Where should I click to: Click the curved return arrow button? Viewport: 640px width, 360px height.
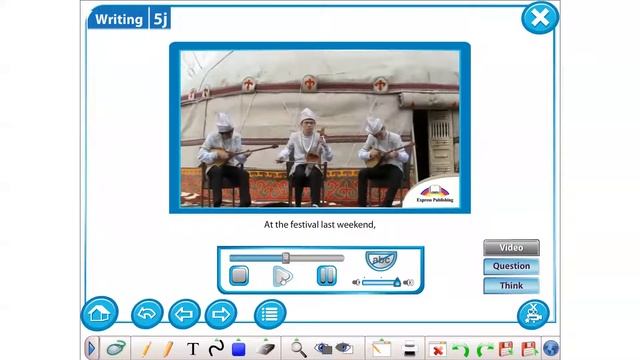coord(147,314)
